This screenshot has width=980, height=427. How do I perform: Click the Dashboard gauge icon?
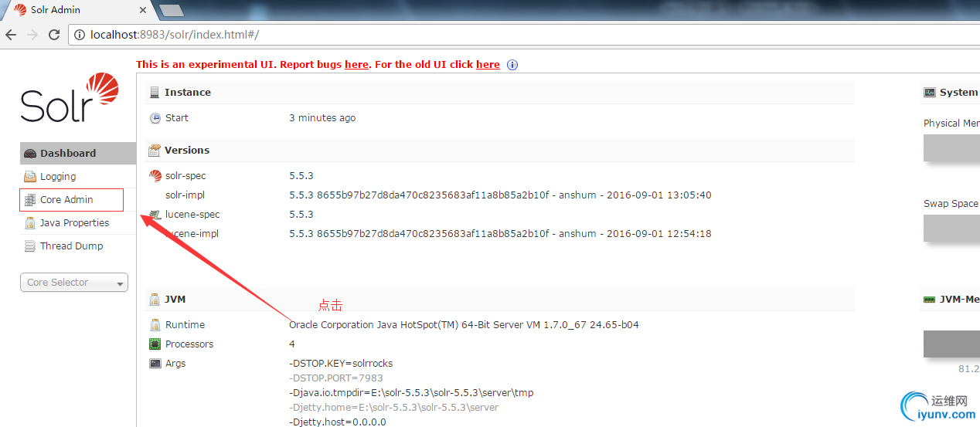tap(30, 154)
